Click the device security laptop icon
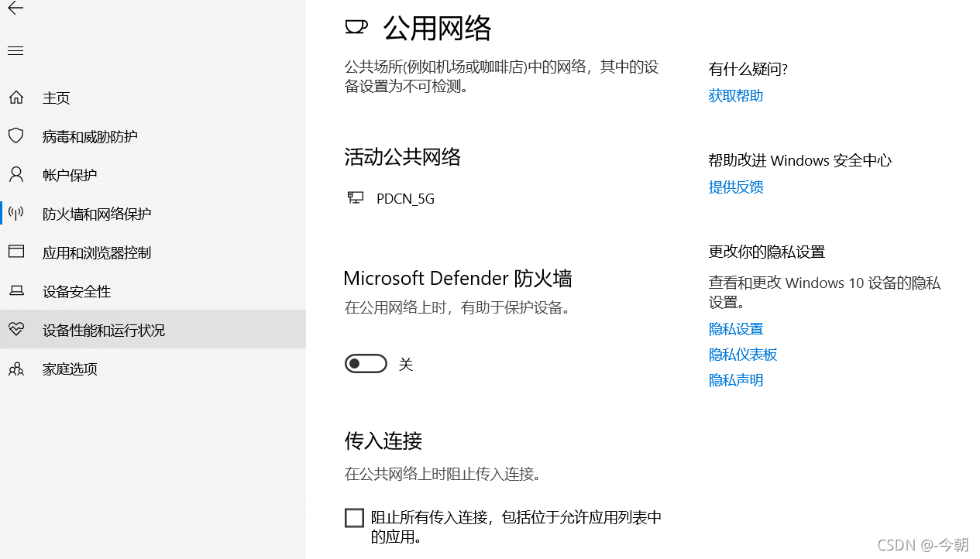 (x=15, y=291)
